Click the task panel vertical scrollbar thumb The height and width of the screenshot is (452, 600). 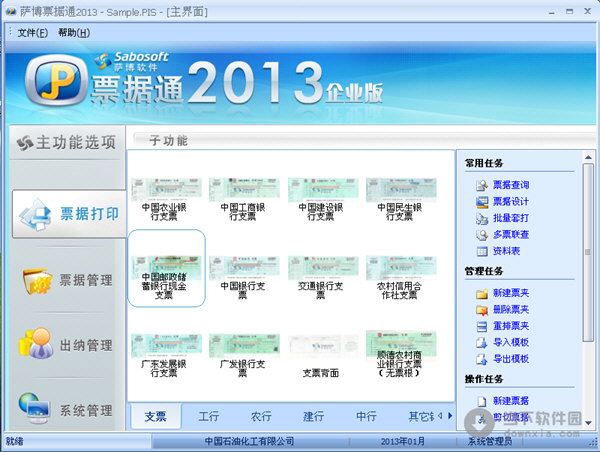tap(588, 252)
